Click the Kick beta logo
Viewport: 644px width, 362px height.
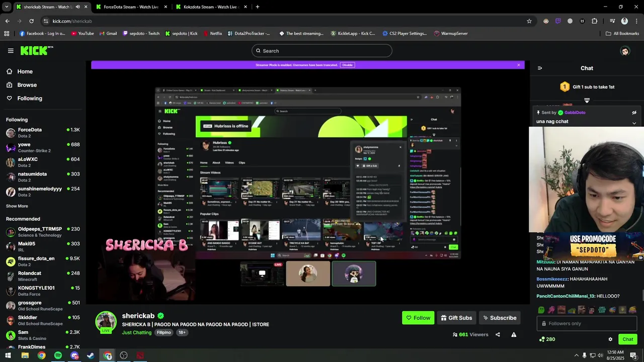click(37, 51)
